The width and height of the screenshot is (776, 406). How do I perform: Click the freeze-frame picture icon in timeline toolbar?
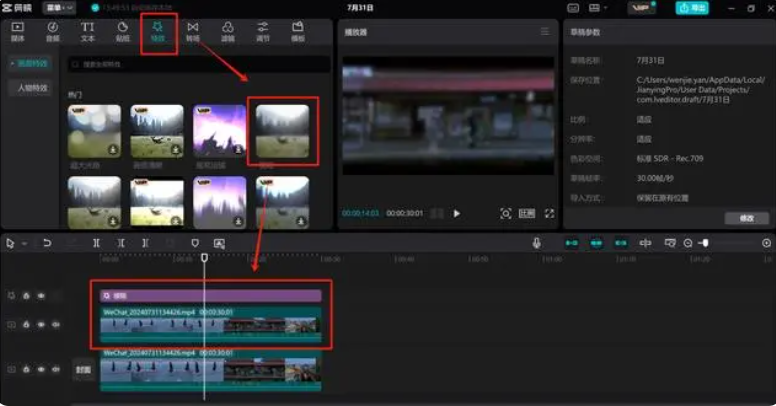(x=219, y=243)
